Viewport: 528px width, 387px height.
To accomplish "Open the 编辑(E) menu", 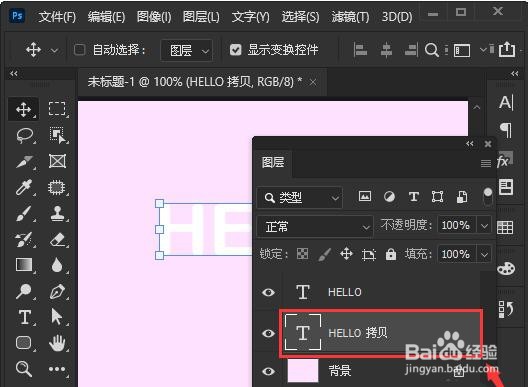I will pyautogui.click(x=106, y=16).
